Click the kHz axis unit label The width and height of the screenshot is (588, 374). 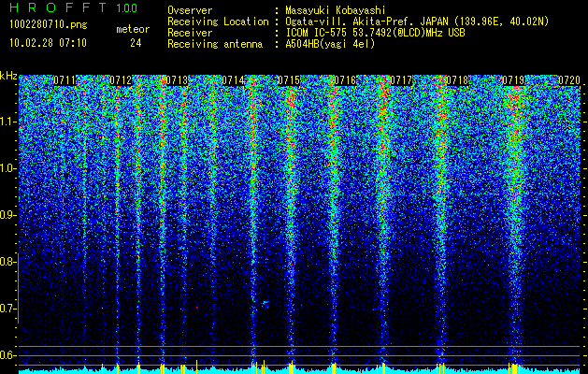click(x=8, y=77)
